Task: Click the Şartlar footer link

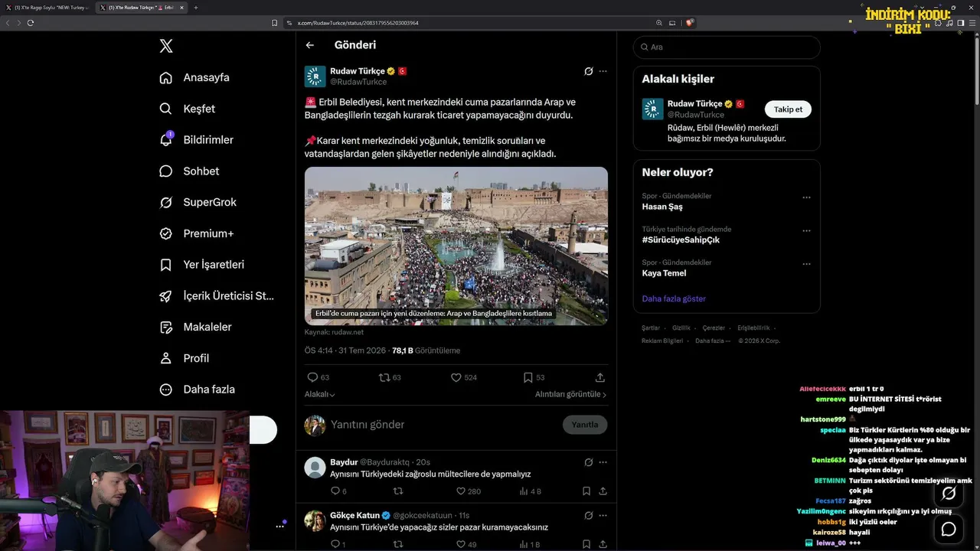Action: tap(651, 328)
